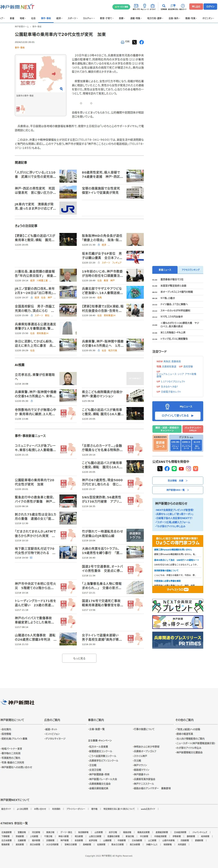
Task: Open the 記事検索 magnifier icon
Action: point(164,7)
